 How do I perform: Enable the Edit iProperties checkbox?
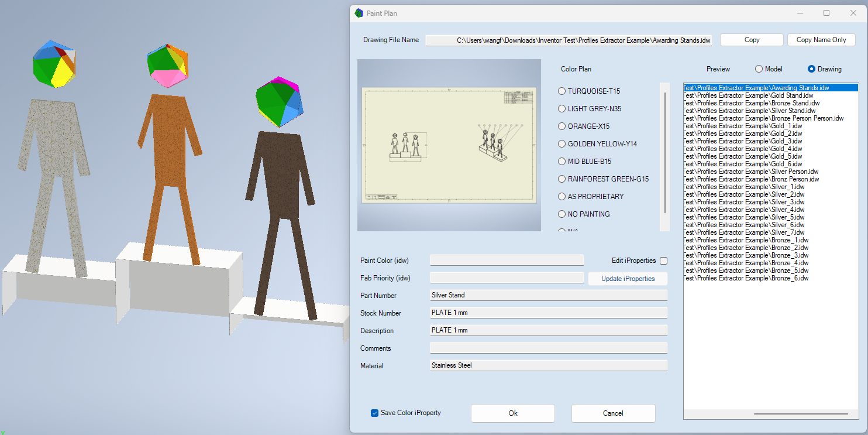(x=663, y=261)
